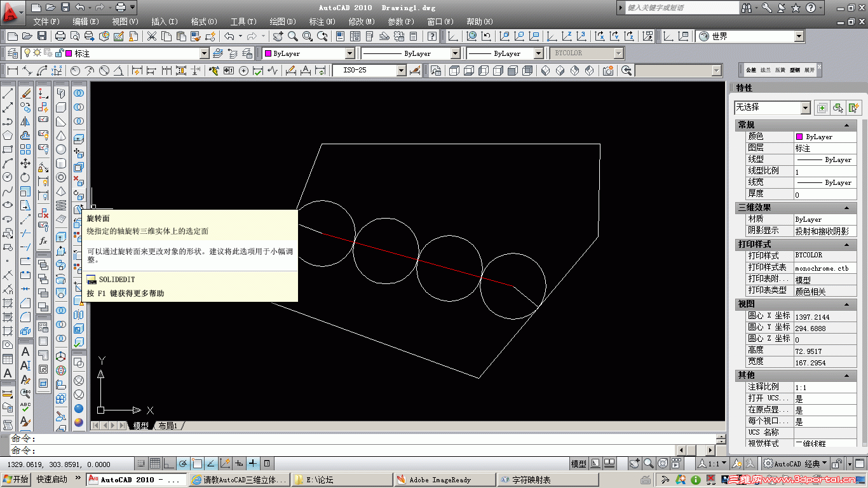The image size is (868, 488).
Task: Click the Properties panel icon in Standard toolbar
Action: pyautogui.click(x=341, y=36)
